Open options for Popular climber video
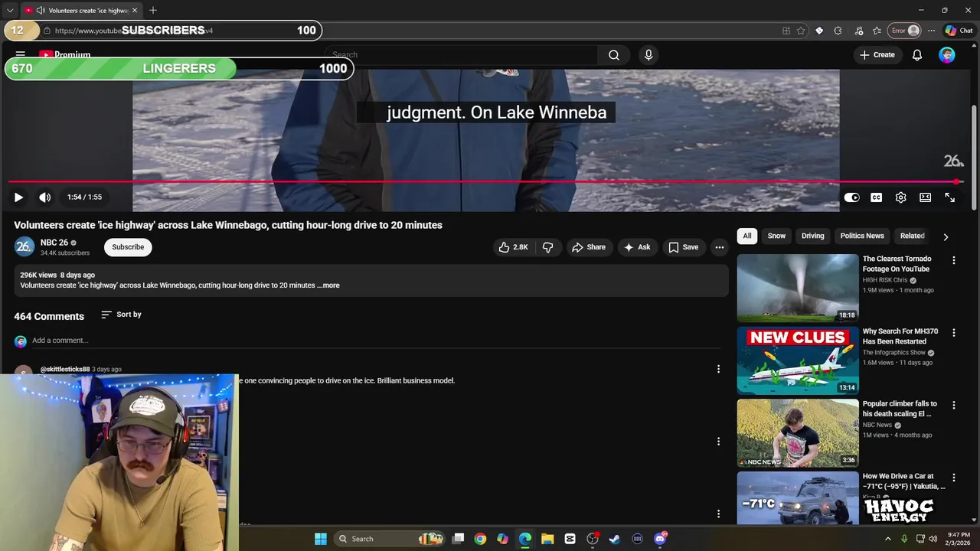Image resolution: width=980 pixels, height=551 pixels. coord(954,405)
